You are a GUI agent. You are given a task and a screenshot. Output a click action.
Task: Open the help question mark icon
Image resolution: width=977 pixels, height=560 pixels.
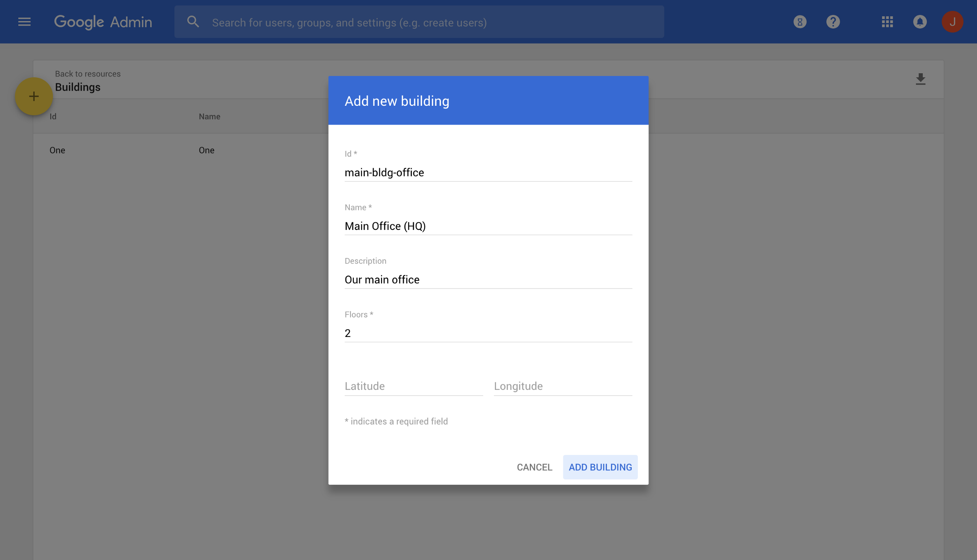point(833,22)
